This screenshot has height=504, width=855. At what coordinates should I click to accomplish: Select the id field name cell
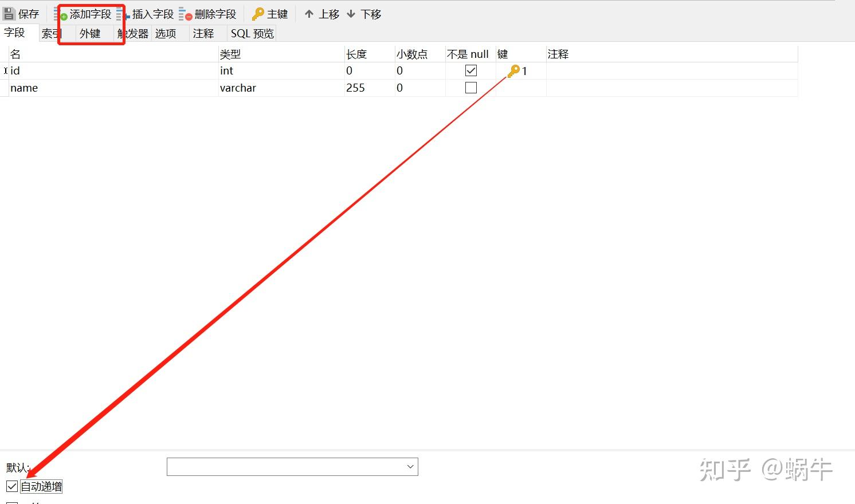(x=113, y=71)
